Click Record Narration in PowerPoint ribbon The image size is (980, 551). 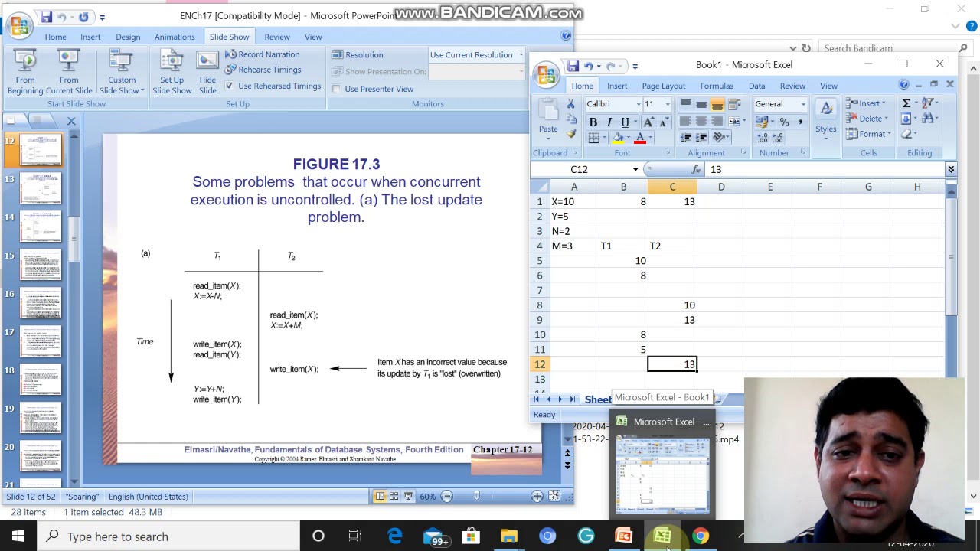point(262,54)
